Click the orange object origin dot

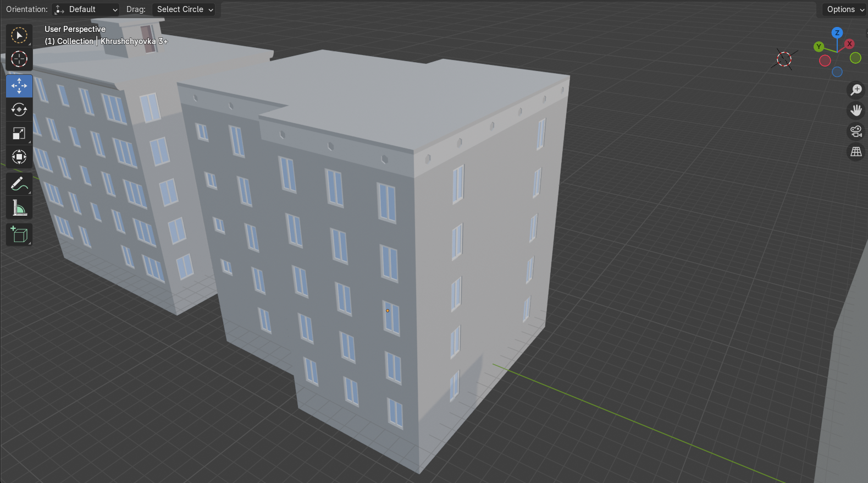pos(388,311)
